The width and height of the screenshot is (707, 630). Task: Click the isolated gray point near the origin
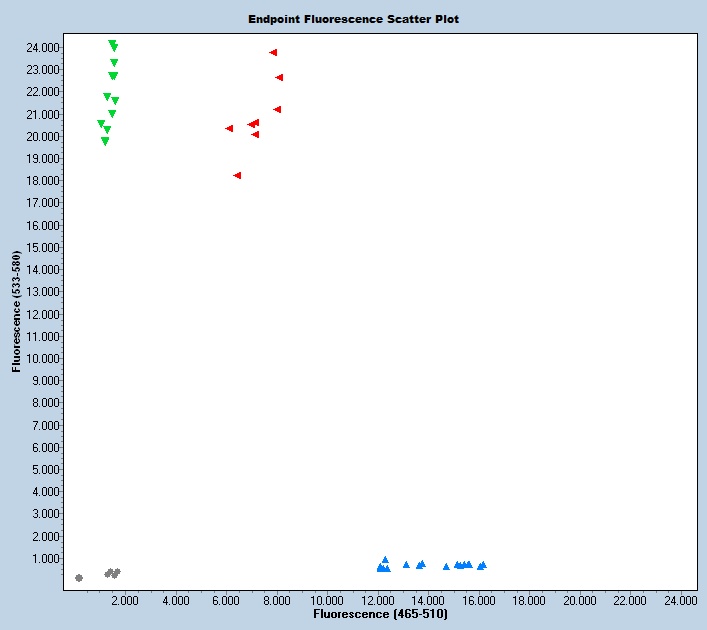pos(79,578)
